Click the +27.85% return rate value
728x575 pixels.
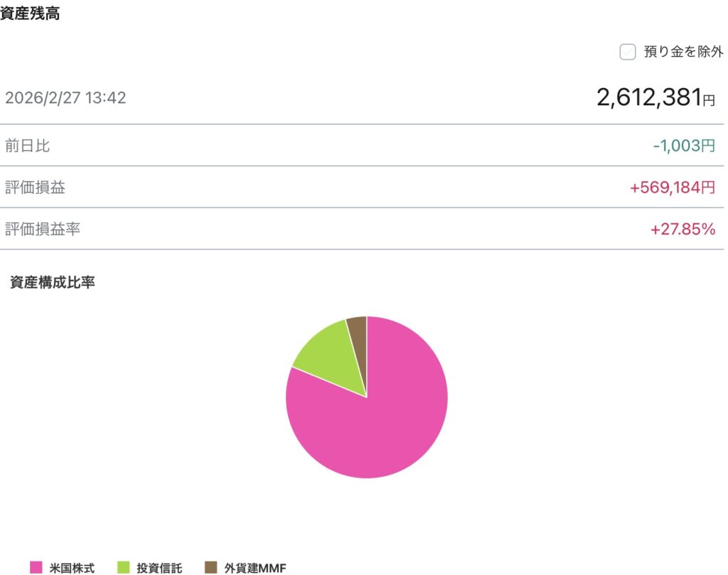(x=682, y=230)
